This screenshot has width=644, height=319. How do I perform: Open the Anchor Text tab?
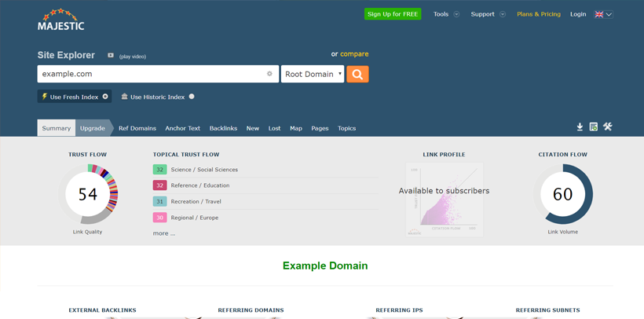coord(182,128)
